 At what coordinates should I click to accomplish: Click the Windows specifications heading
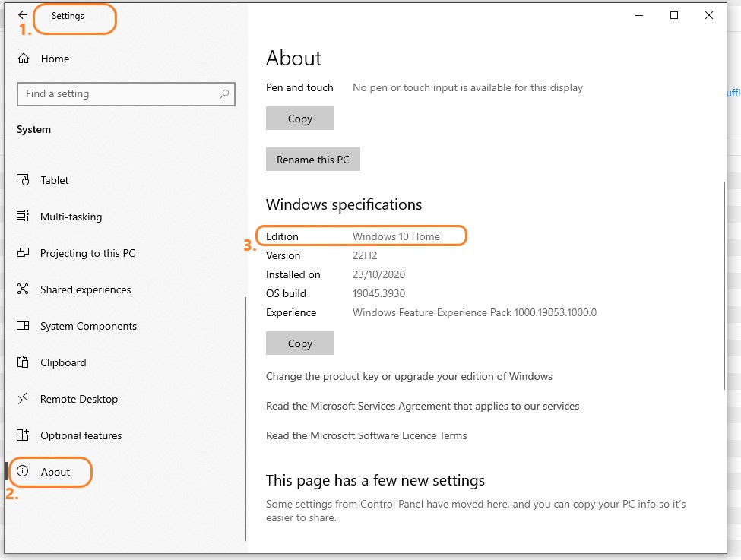coord(344,204)
